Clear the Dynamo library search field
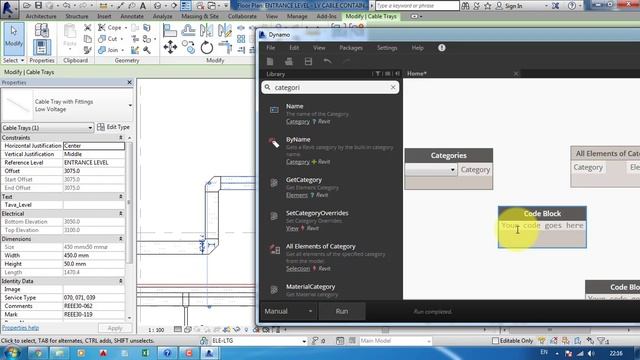The image size is (640, 360). tap(393, 87)
